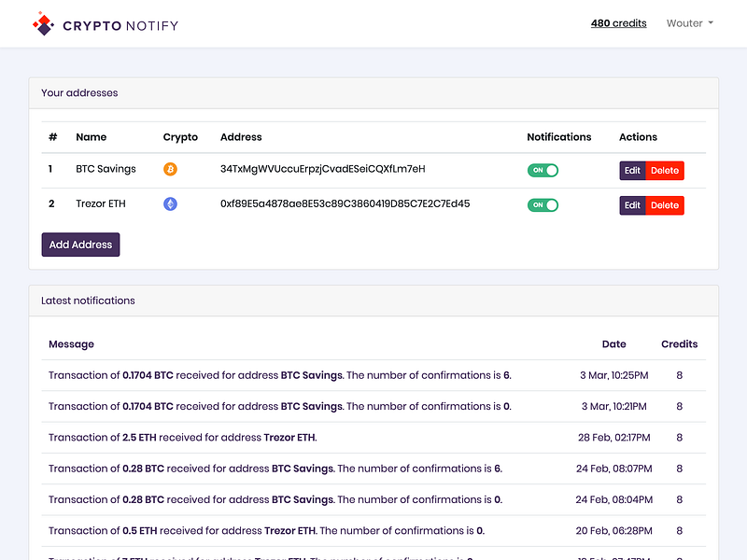Open the 0.1704 BTC notification with 6 confirmations
Screen dimensions: 747x560
279,375
